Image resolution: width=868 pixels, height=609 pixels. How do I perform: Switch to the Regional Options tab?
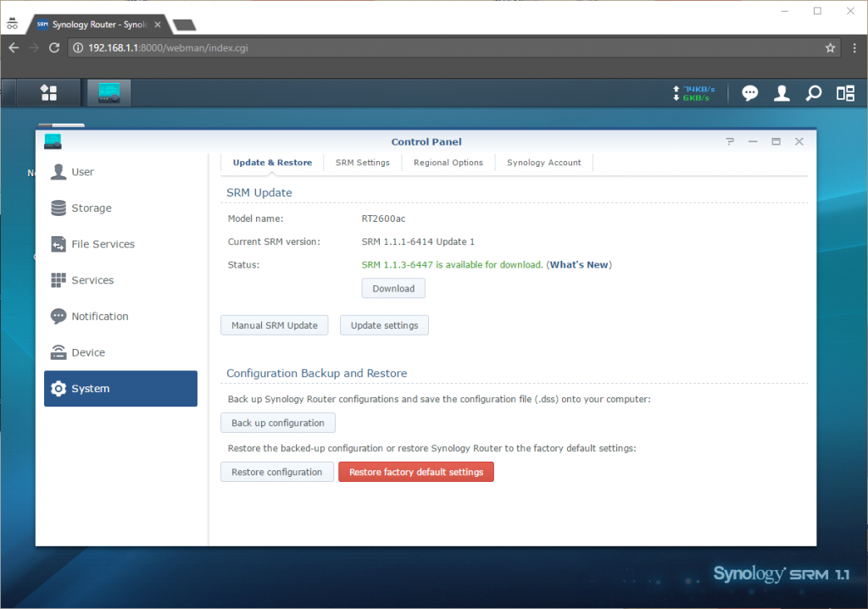(448, 163)
